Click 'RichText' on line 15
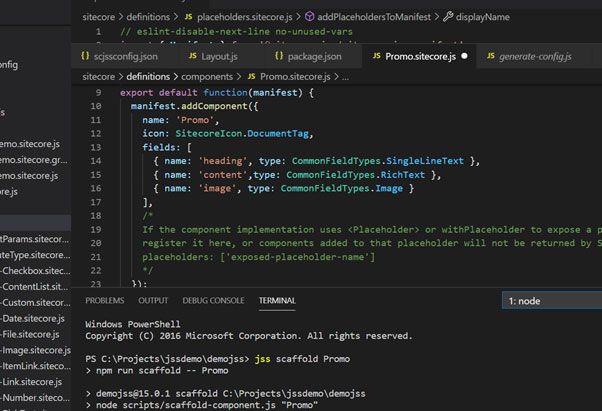602x411 pixels. pos(403,175)
